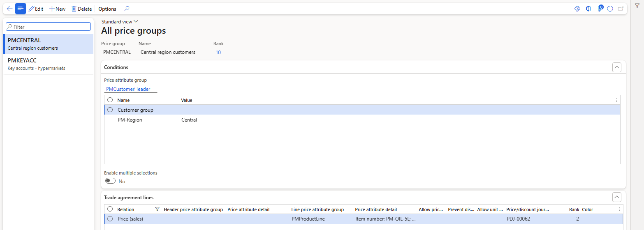Open attachments paperclip with zero badge

[600, 8]
